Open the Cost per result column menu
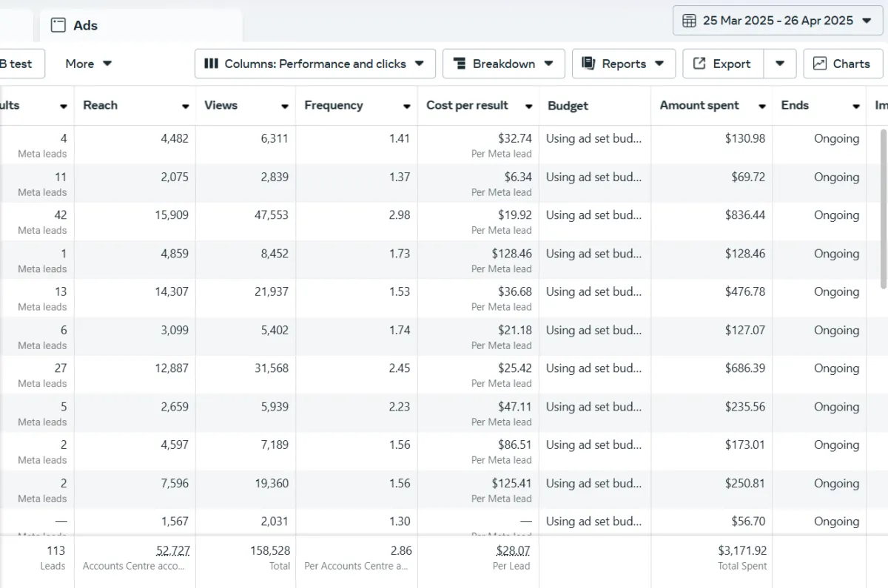Image resolution: width=888 pixels, height=588 pixels. (x=528, y=107)
